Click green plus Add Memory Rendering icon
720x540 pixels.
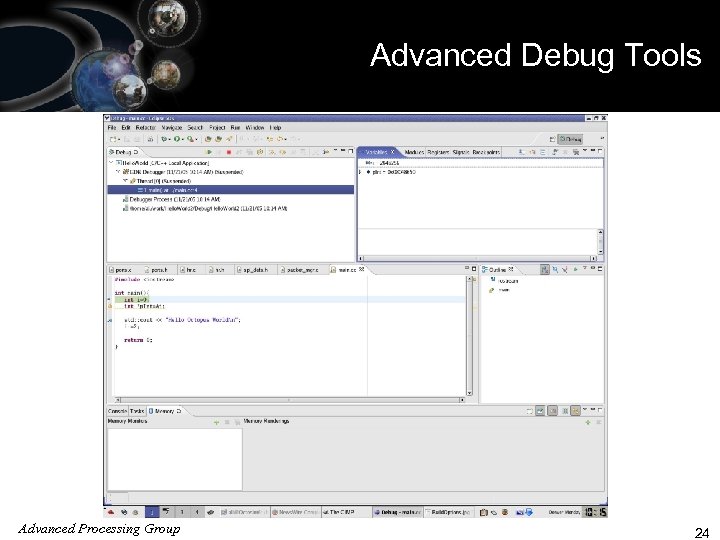588,422
